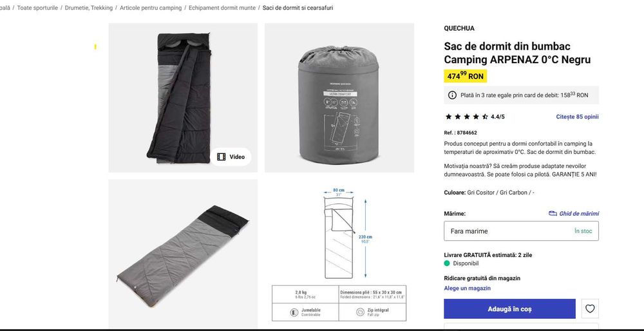
Task: View the gray storage bag image
Action: [x=339, y=98]
